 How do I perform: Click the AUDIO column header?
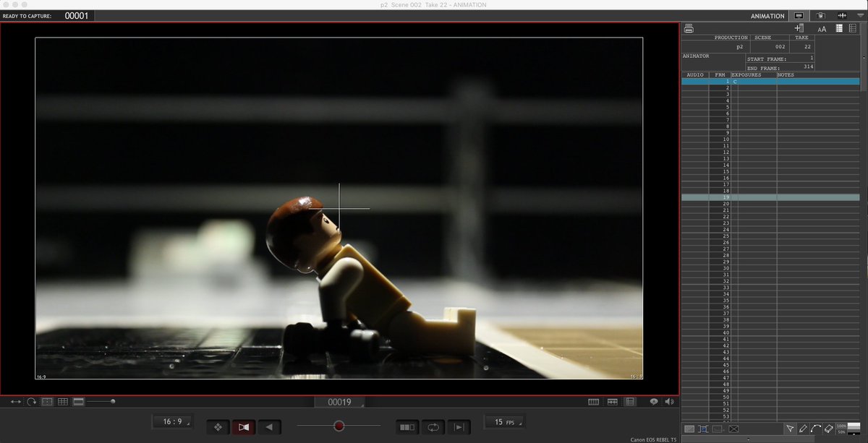pyautogui.click(x=694, y=75)
